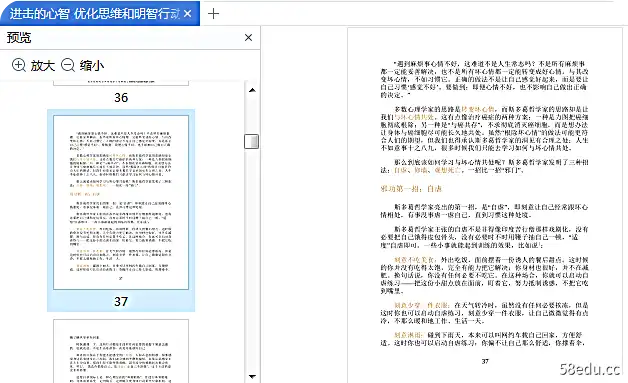Open a new tab with plus icon
Screen dimensions: 628x383
point(213,14)
